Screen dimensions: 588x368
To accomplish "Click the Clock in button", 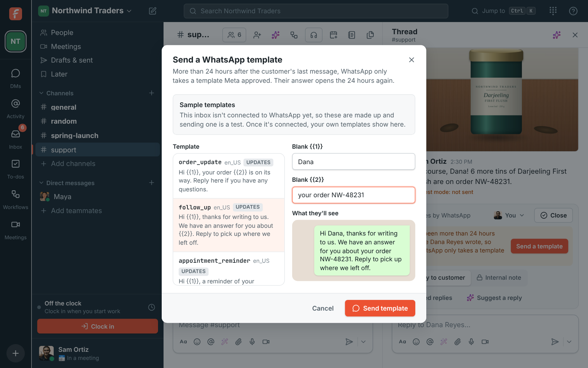I will pos(98,326).
